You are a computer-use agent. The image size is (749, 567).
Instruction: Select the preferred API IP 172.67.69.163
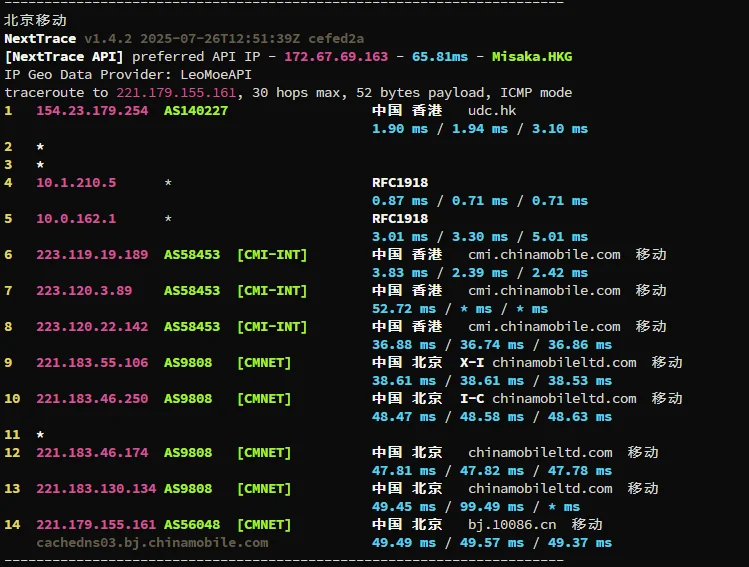coord(336,56)
